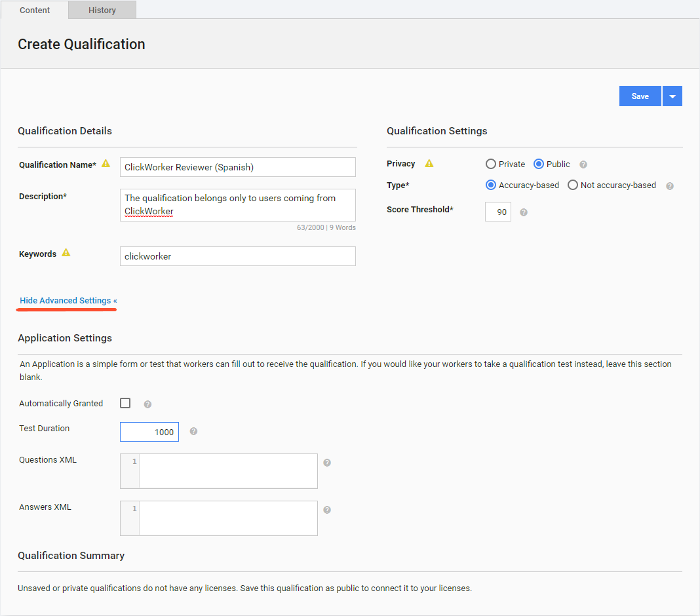Image resolution: width=700 pixels, height=616 pixels.
Task: Open the help icon beside Public privacy option
Action: [583, 164]
